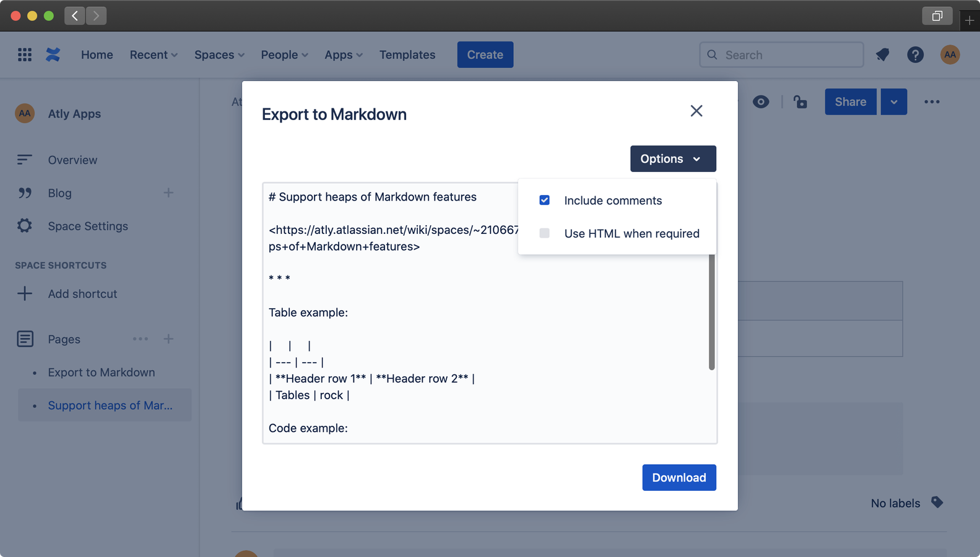The width and height of the screenshot is (980, 557).
Task: Open the user profile avatar in the top bar
Action: click(x=950, y=54)
